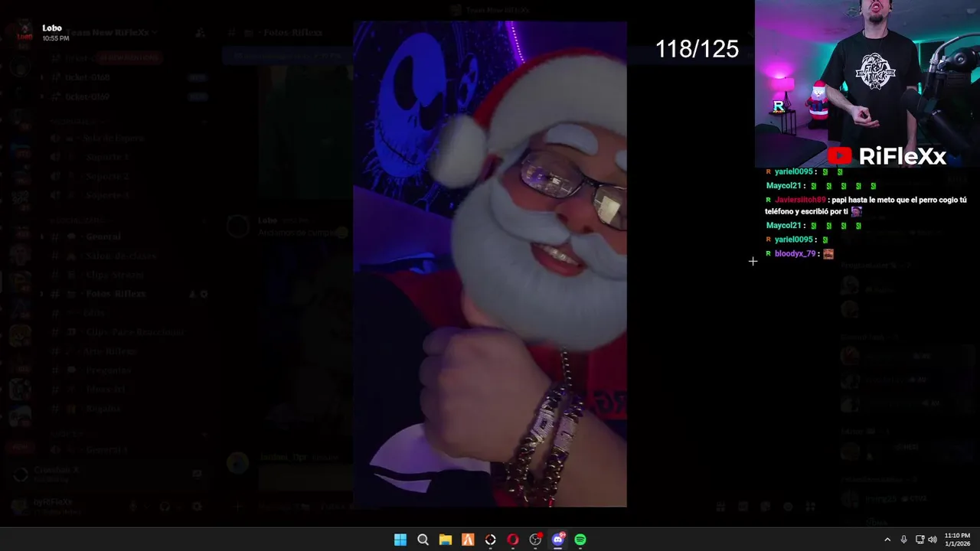
Task: Open taskbar Search
Action: 423,540
